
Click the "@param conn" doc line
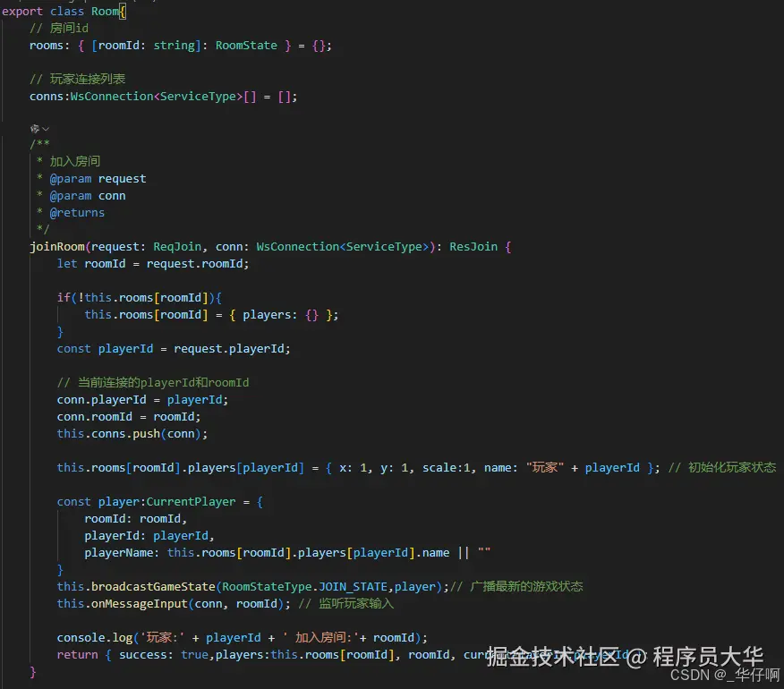coord(88,195)
